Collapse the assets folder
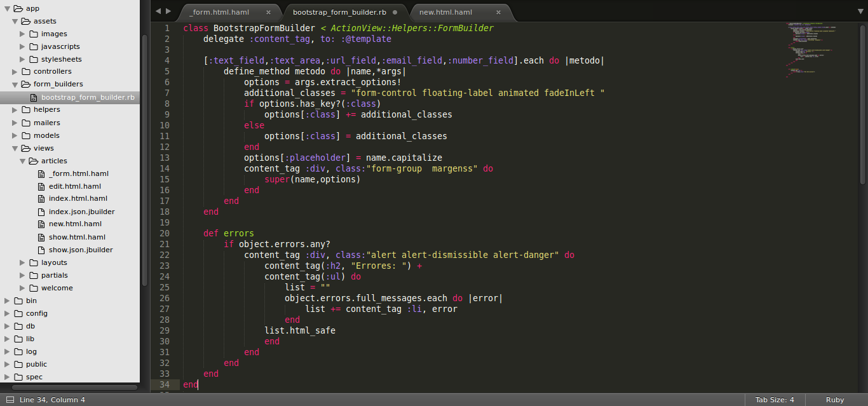 tap(15, 21)
